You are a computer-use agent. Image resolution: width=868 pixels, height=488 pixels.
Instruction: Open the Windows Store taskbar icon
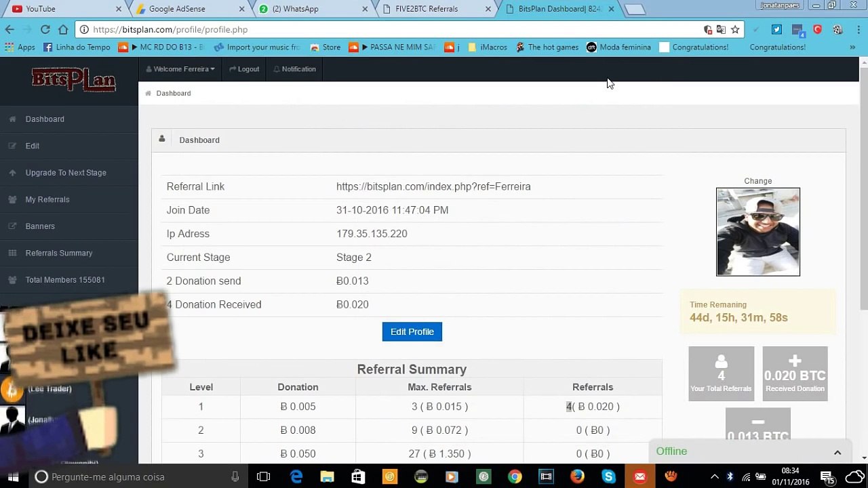358,476
